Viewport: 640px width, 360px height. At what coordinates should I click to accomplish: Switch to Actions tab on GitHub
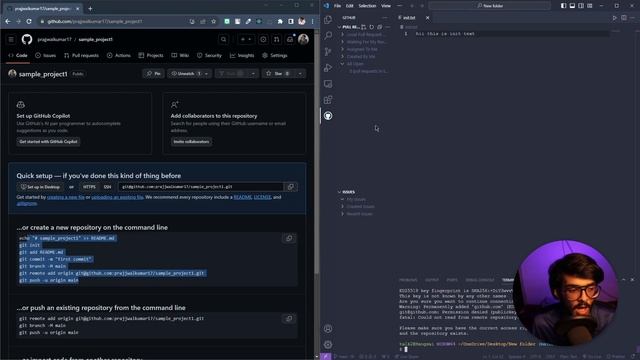pyautogui.click(x=119, y=56)
